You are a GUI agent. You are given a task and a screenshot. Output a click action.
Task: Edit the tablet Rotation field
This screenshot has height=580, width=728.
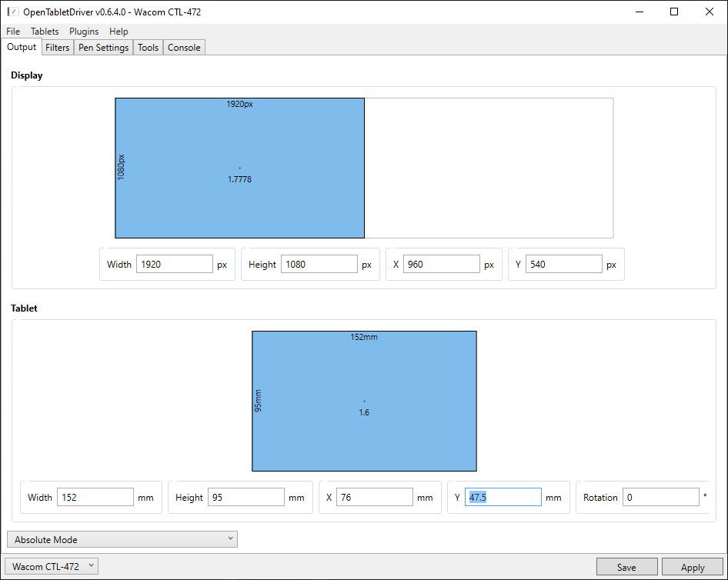coord(660,498)
